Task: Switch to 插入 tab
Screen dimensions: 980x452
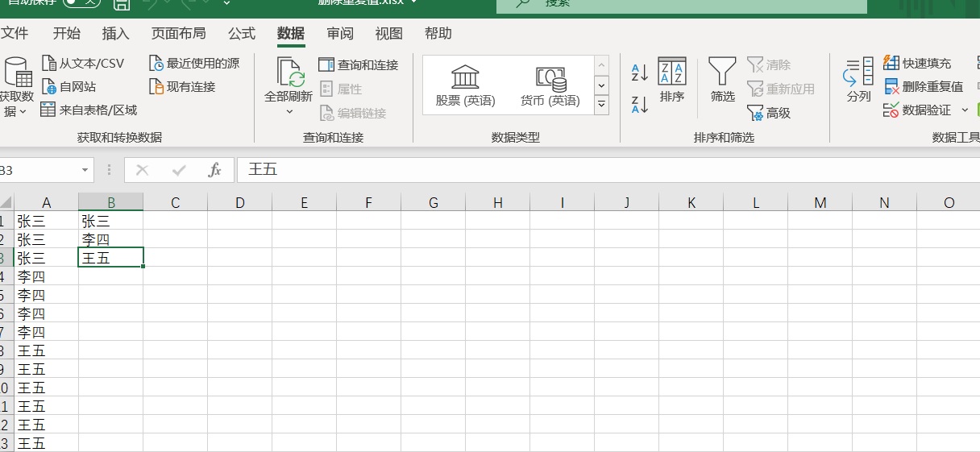Action: coord(116,33)
